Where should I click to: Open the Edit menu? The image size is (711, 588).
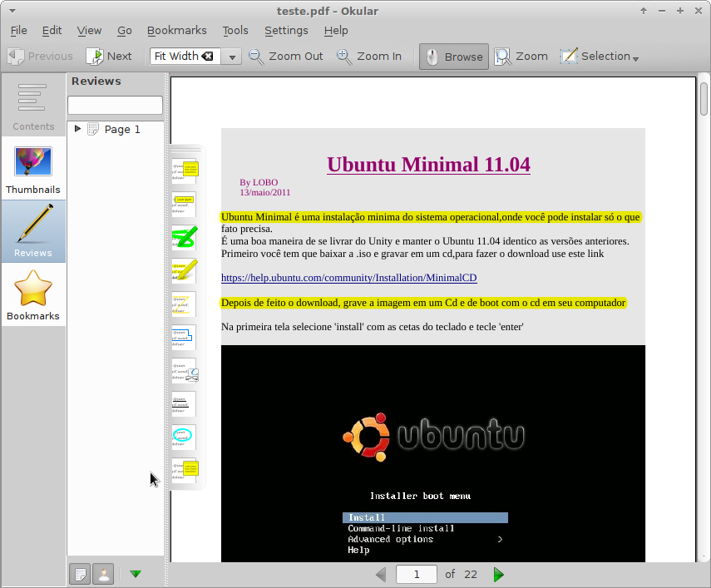pos(52,31)
